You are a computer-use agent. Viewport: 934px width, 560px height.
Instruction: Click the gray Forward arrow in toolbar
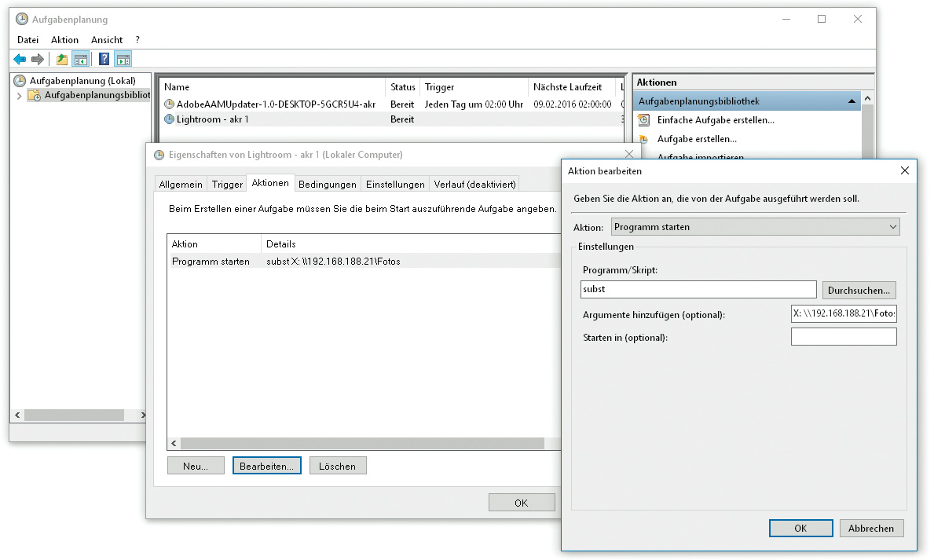click(x=37, y=59)
